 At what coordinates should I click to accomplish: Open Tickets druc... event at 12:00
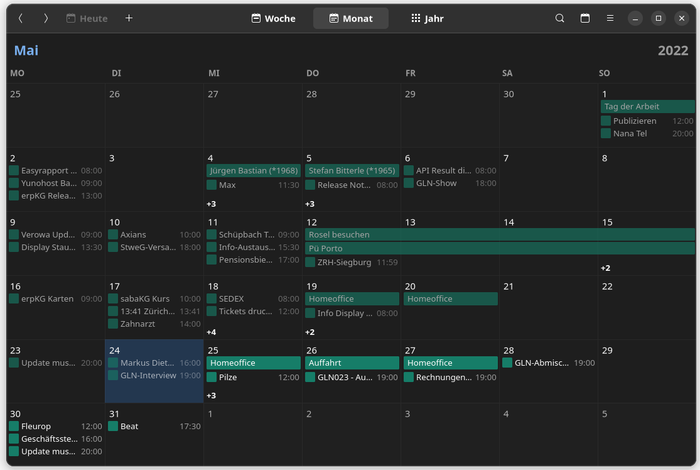pos(253,311)
